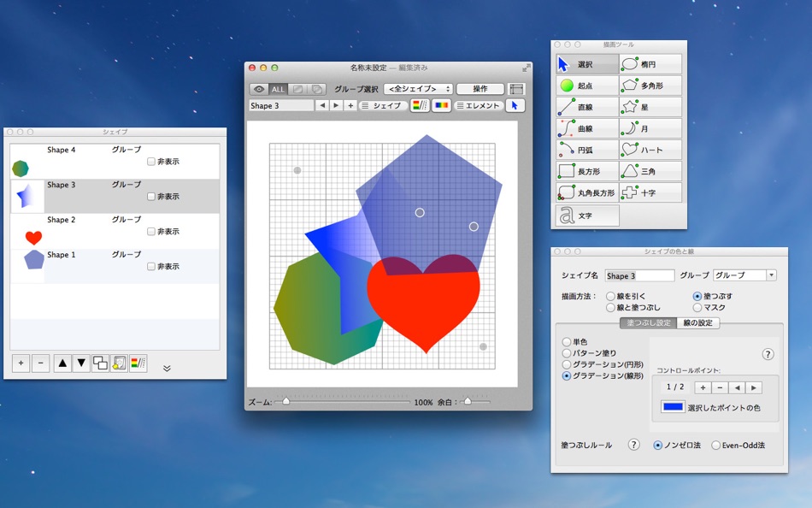Select 線を引く drawing method
This screenshot has height=508, width=812.
tap(610, 296)
